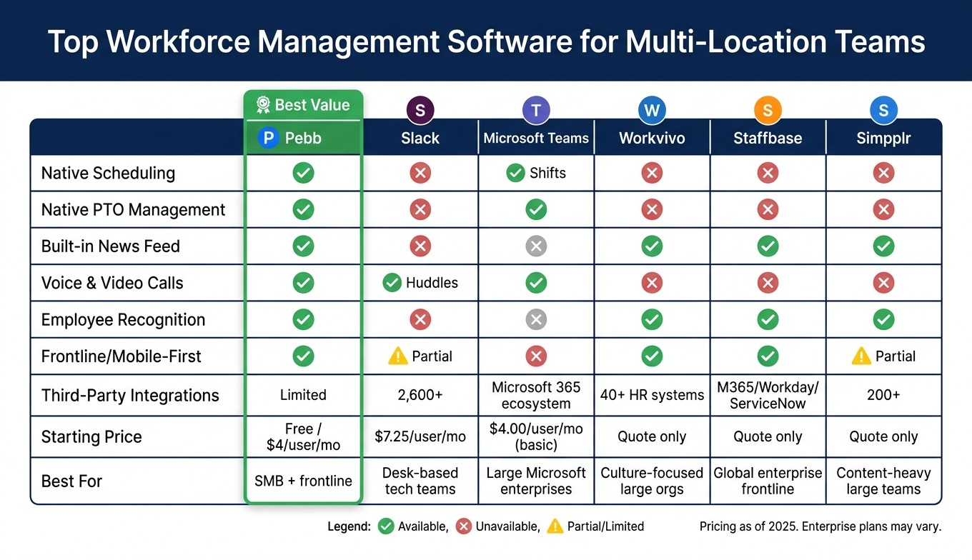Click the 2,600+ integrations cell

click(x=420, y=395)
